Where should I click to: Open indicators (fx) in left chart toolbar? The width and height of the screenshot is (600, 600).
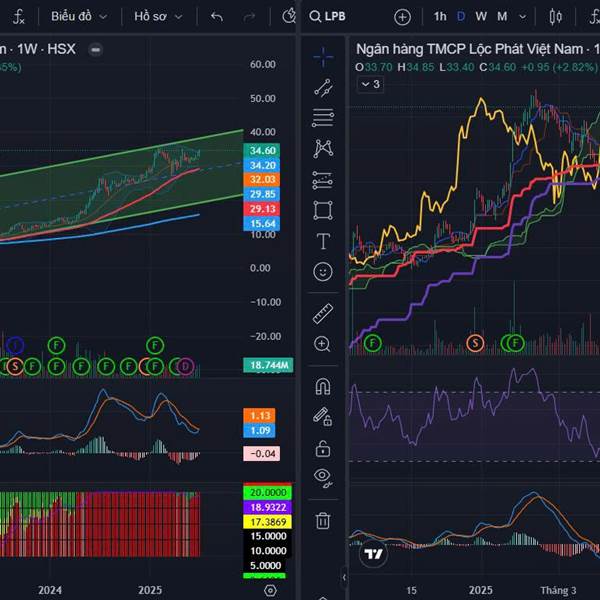tap(18, 17)
